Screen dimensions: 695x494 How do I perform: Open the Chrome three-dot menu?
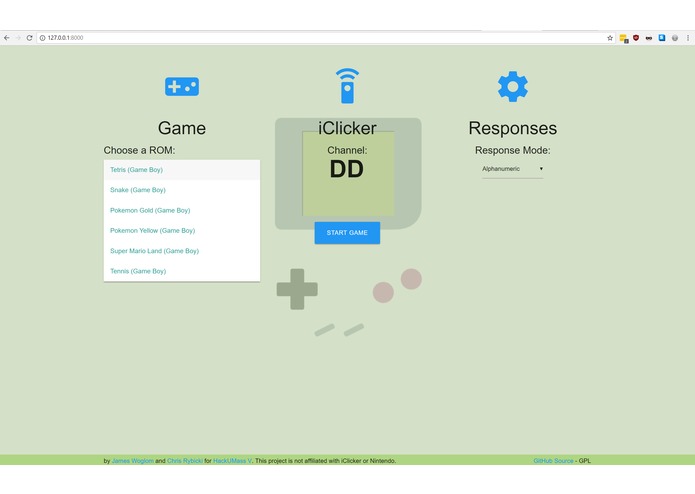point(688,38)
